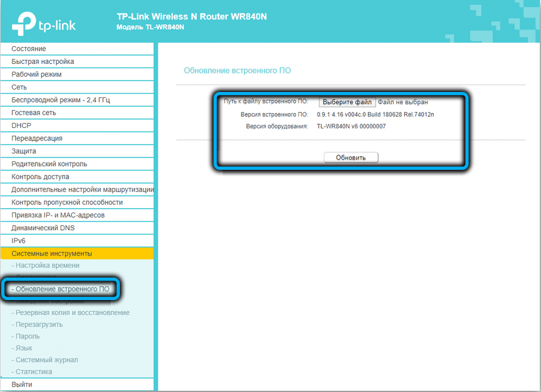Viewport: 541px width, 392px height.
Task: Expand the DHCP menu section
Action: (21, 125)
